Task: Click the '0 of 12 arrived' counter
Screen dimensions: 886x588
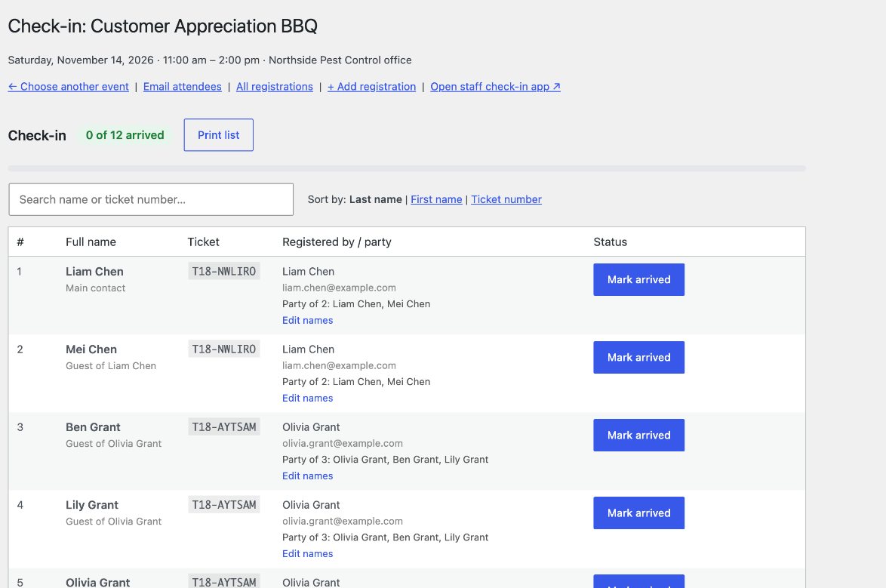Action: click(125, 135)
